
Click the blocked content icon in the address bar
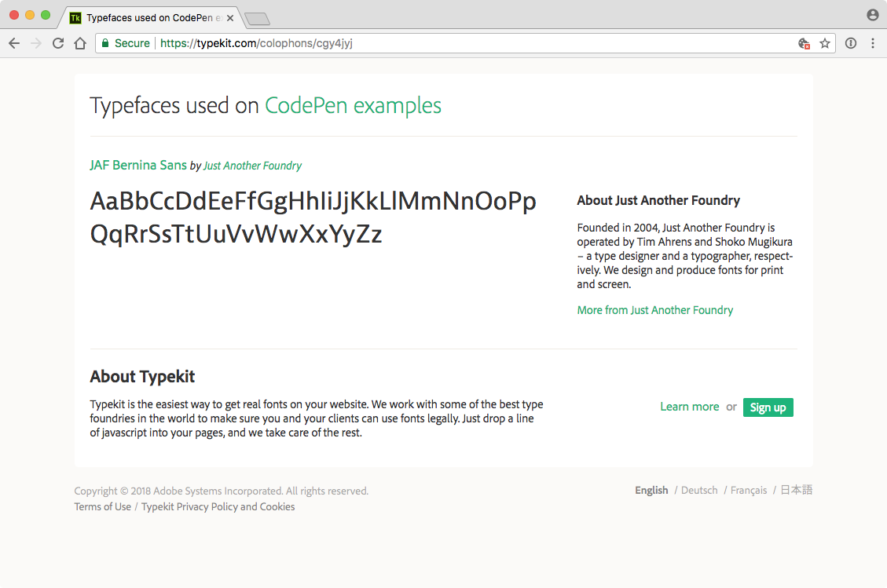(x=804, y=44)
